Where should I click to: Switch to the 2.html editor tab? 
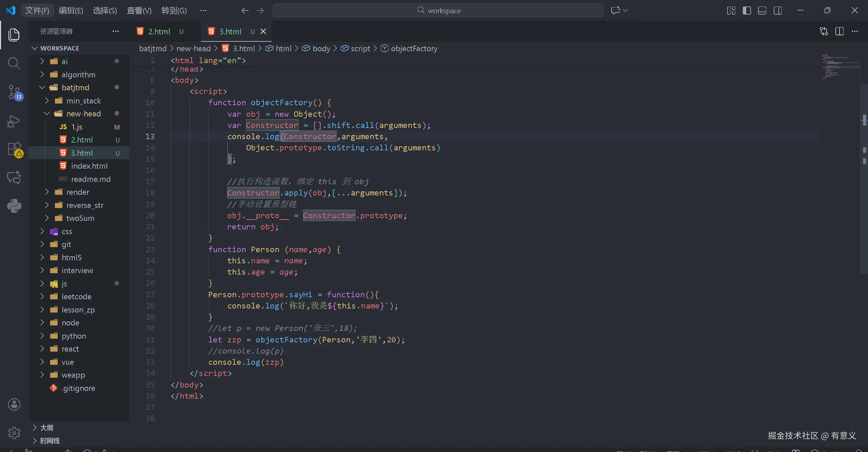point(165,31)
